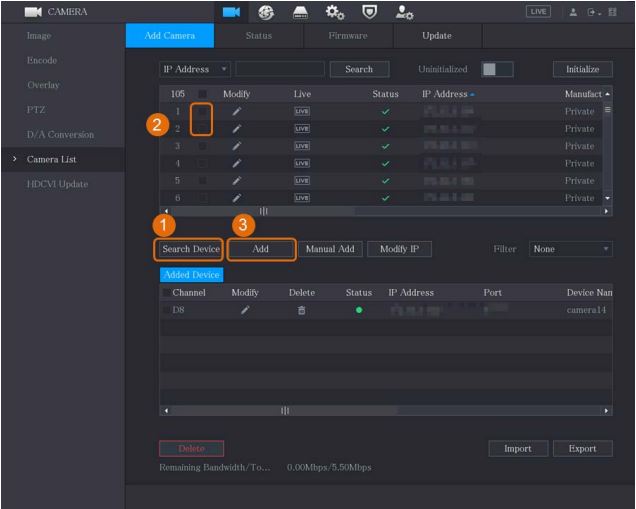
Task: Open PTZ in the left sidebar
Action: point(36,110)
